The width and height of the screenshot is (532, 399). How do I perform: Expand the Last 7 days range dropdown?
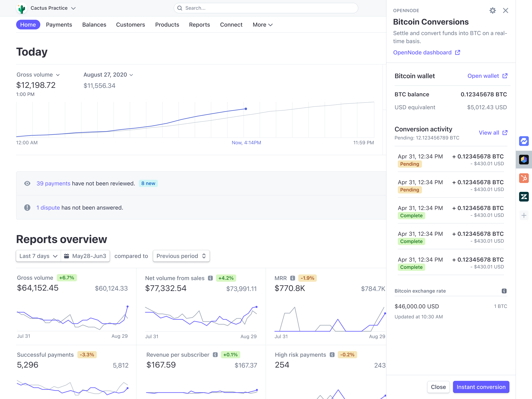tap(38, 256)
